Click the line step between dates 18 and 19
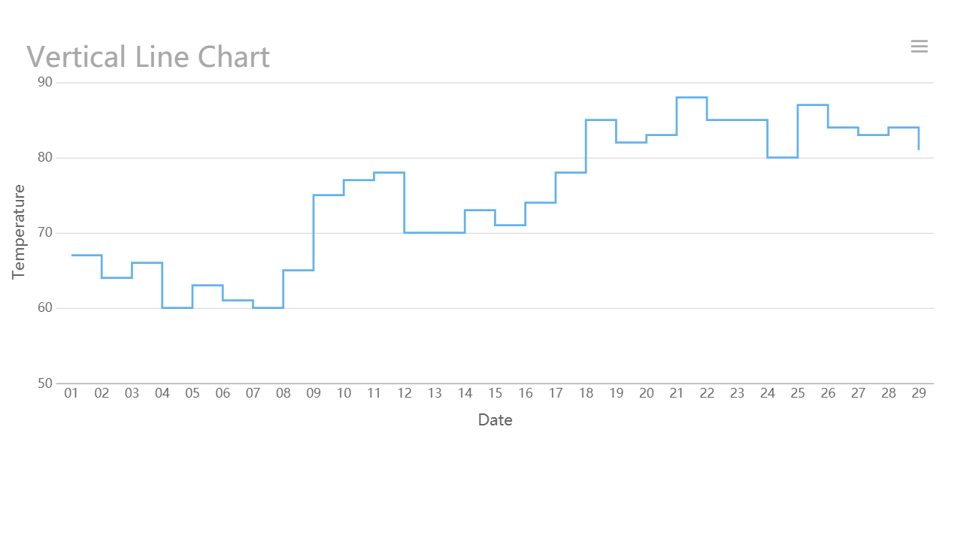Image resolution: width=970 pixels, height=560 pixels. pyautogui.click(x=601, y=120)
